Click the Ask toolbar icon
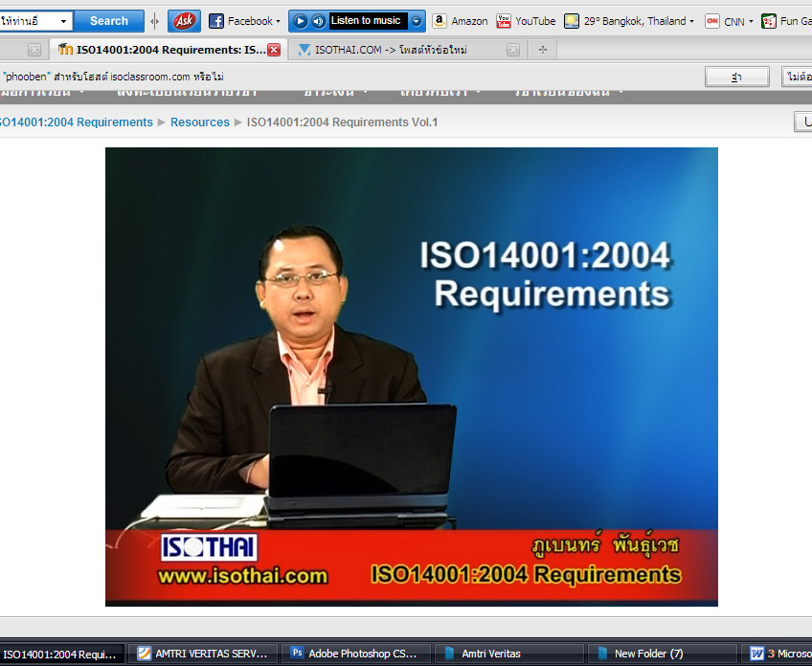Viewport: 812px width, 666px height. [x=184, y=20]
